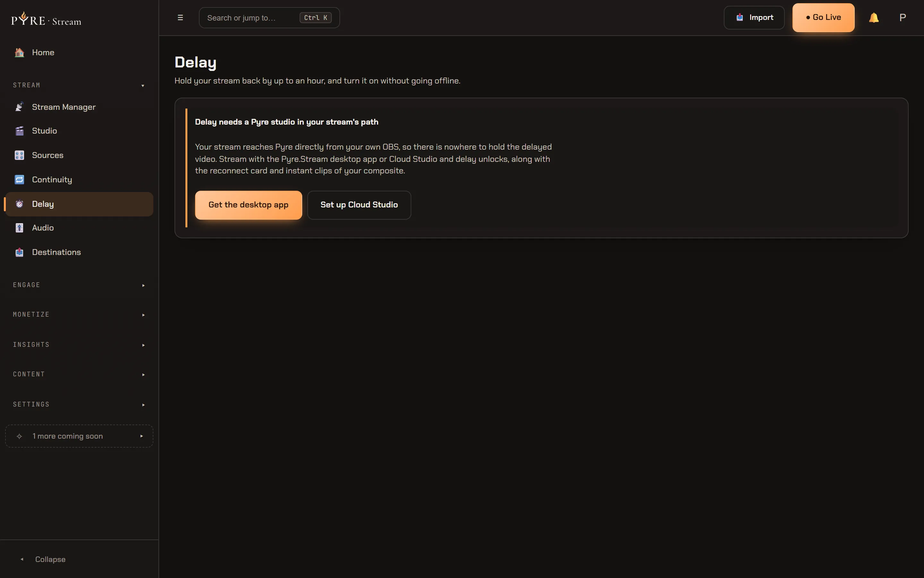Select the Studio clapperboard icon
The image size is (924, 578).
(20, 131)
